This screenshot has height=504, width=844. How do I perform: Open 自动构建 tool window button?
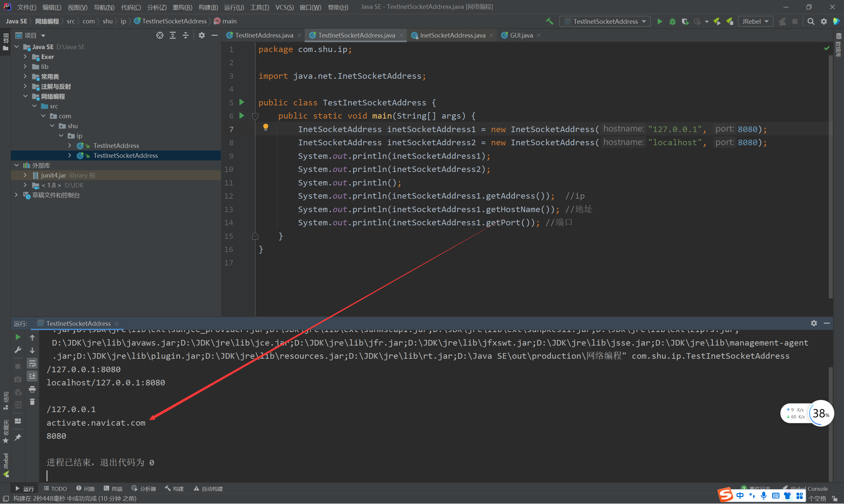(x=208, y=489)
